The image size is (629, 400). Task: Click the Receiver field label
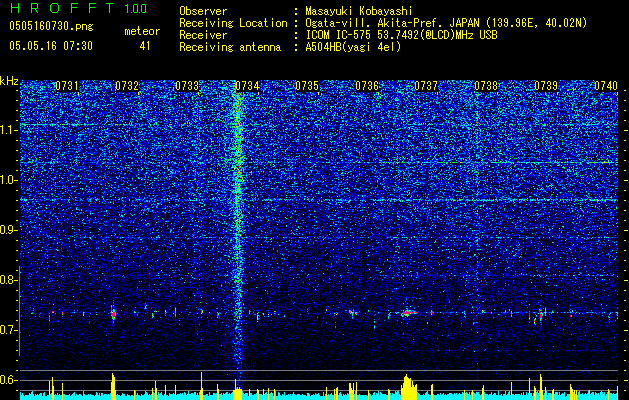pos(203,35)
